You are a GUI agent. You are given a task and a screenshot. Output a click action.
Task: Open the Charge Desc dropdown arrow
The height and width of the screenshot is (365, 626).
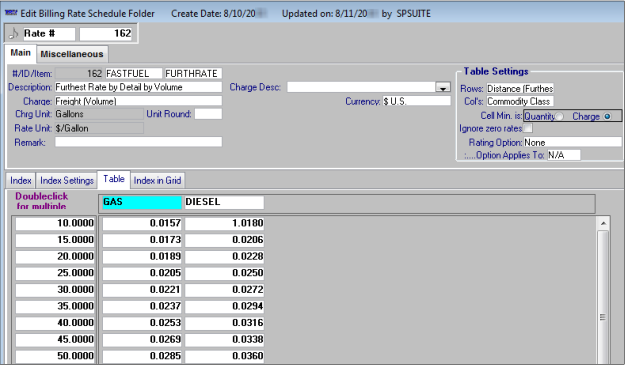[443, 87]
